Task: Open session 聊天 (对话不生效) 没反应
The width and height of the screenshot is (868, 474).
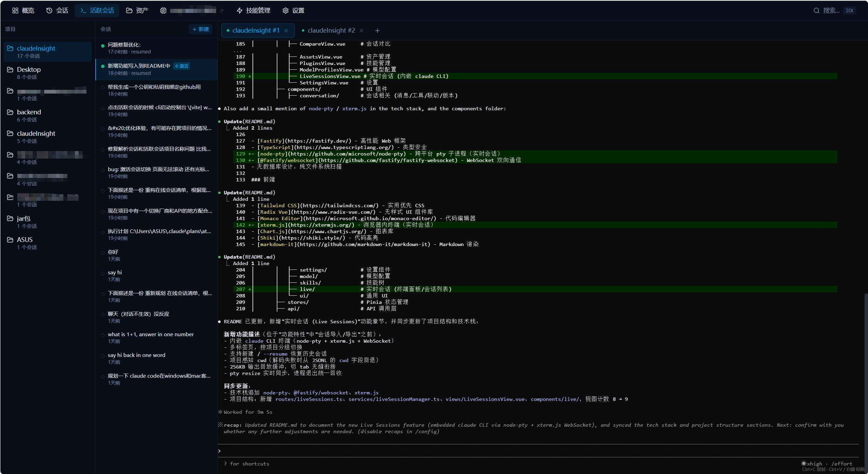Action: pyautogui.click(x=157, y=317)
